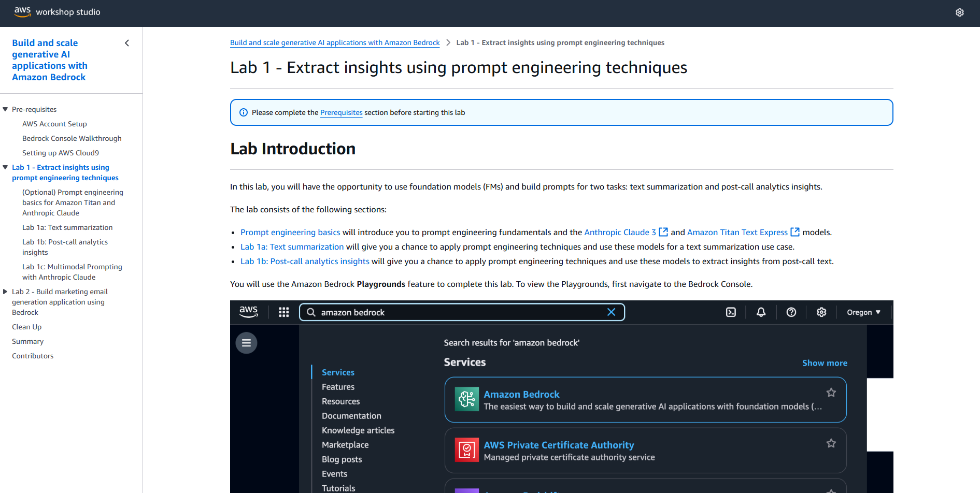The width and height of the screenshot is (980, 493).
Task: Open the Summary page
Action: tap(28, 341)
